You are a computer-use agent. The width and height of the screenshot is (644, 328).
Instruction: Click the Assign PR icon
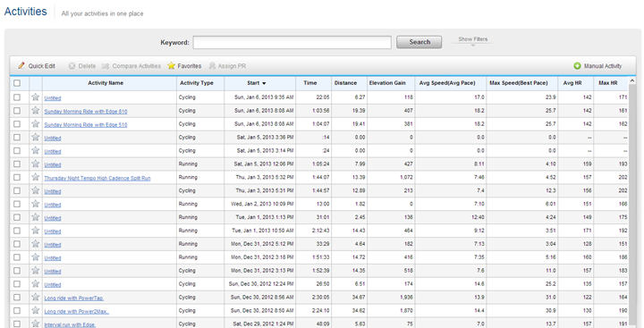pos(212,65)
